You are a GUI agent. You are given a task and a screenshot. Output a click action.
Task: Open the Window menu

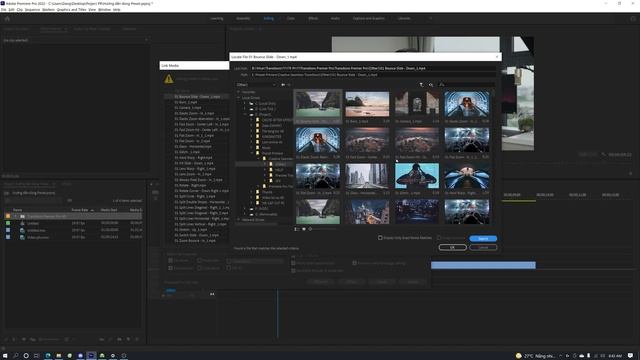pyautogui.click(x=104, y=9)
